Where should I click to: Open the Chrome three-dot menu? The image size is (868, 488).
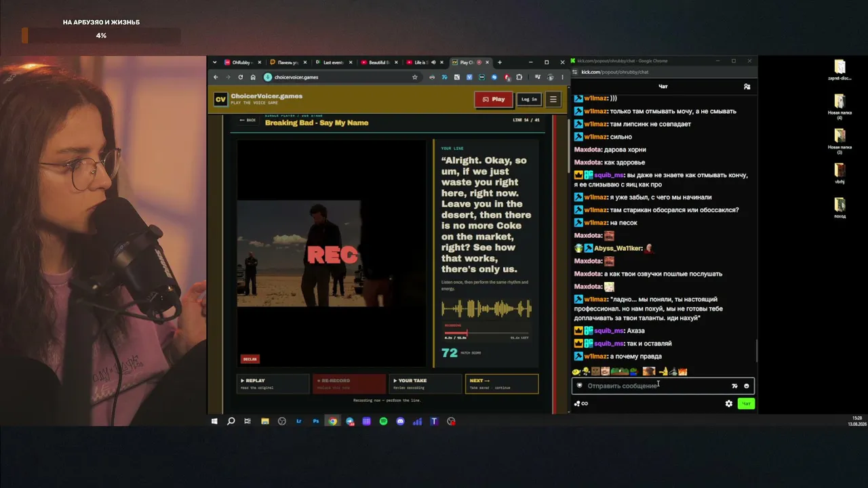coord(563,77)
